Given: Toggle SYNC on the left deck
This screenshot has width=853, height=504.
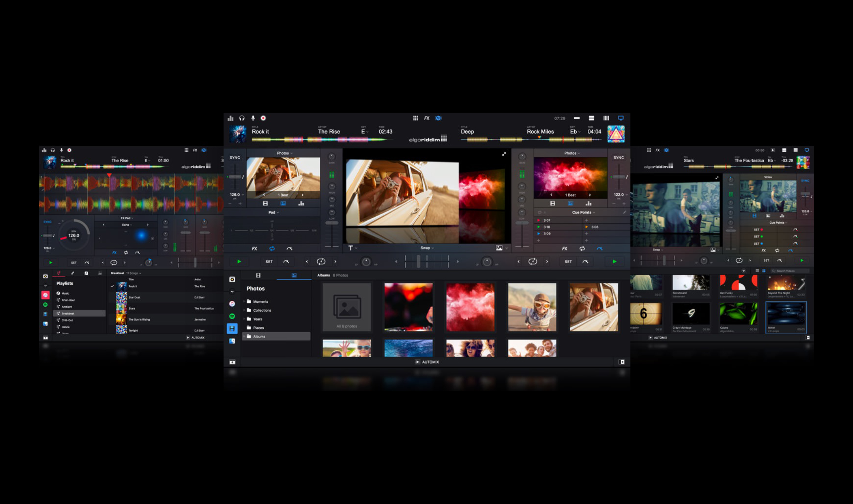Looking at the screenshot, I should (235, 157).
